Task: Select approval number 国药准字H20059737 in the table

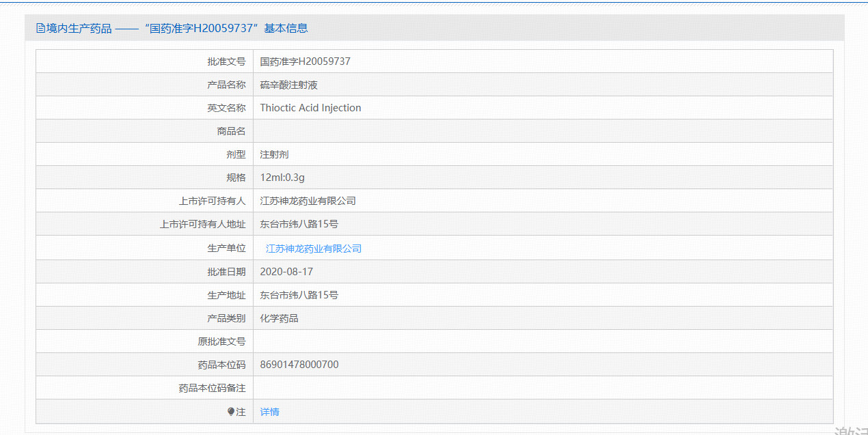Action: click(305, 61)
